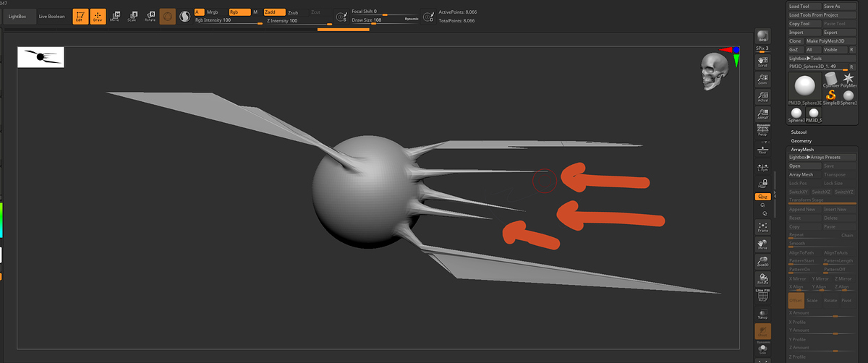868x363 pixels.
Task: Click Load Tool button
Action: 804,7
